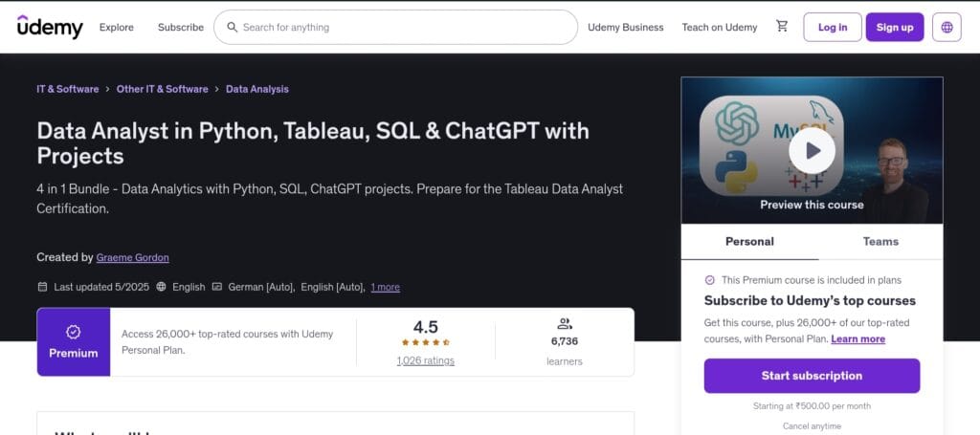Open Udemy Business

[626, 28]
